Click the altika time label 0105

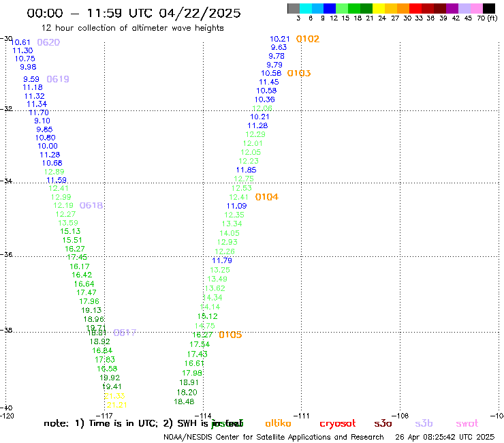pyautogui.click(x=230, y=335)
